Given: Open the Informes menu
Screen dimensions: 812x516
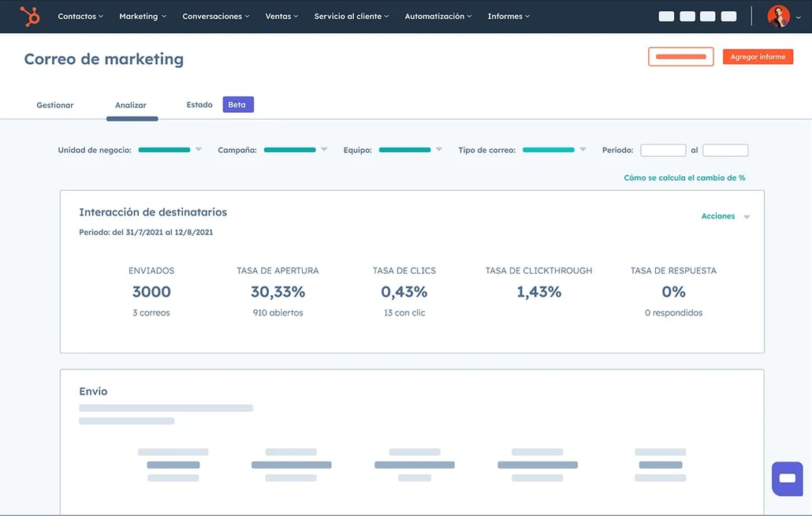Looking at the screenshot, I should (508, 16).
